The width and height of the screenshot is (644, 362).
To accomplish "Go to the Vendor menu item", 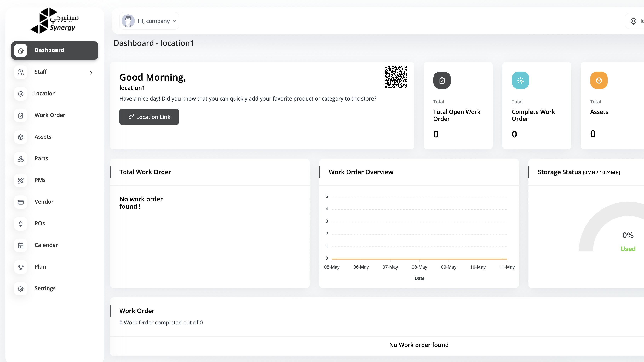I will point(44,202).
